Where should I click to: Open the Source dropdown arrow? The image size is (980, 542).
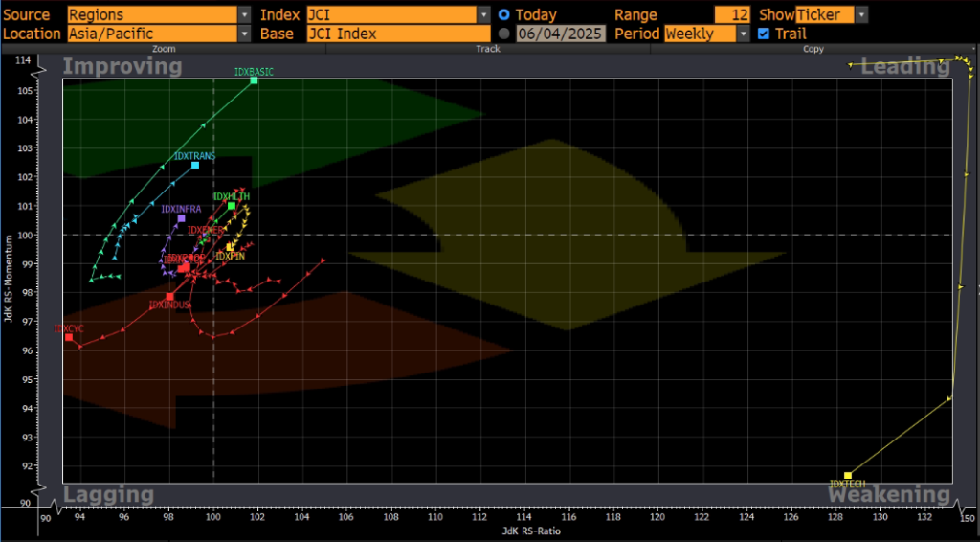pos(244,15)
